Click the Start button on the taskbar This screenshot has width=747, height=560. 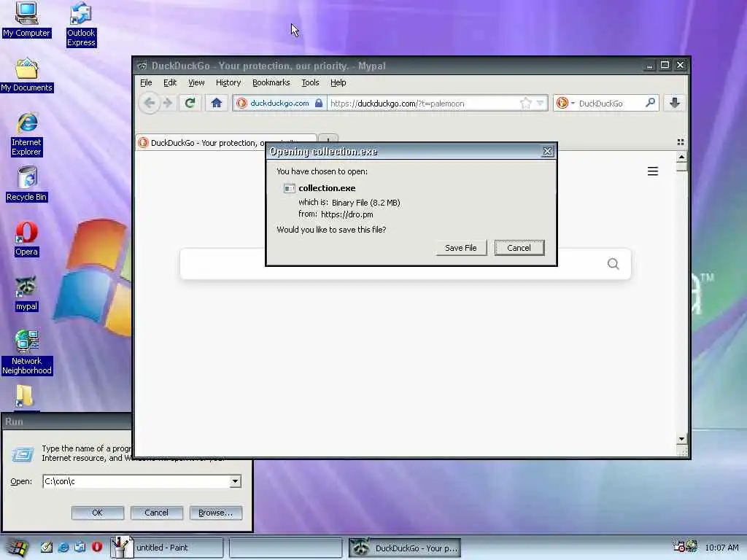17,548
